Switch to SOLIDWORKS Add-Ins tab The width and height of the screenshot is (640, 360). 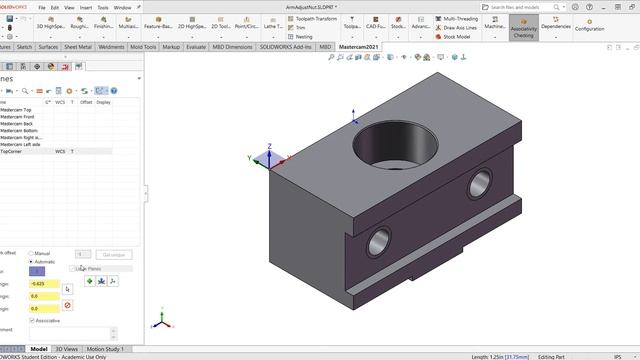(285, 47)
